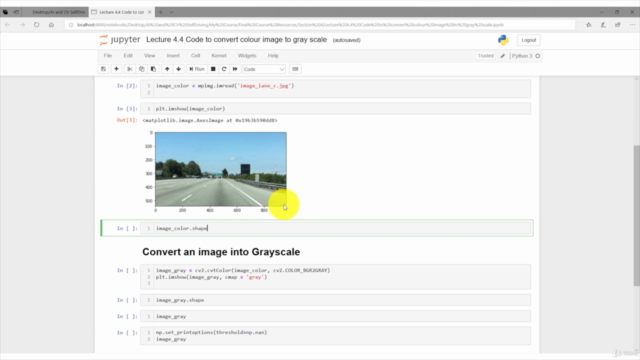Cut selected cell with scissors icon

coord(129,69)
